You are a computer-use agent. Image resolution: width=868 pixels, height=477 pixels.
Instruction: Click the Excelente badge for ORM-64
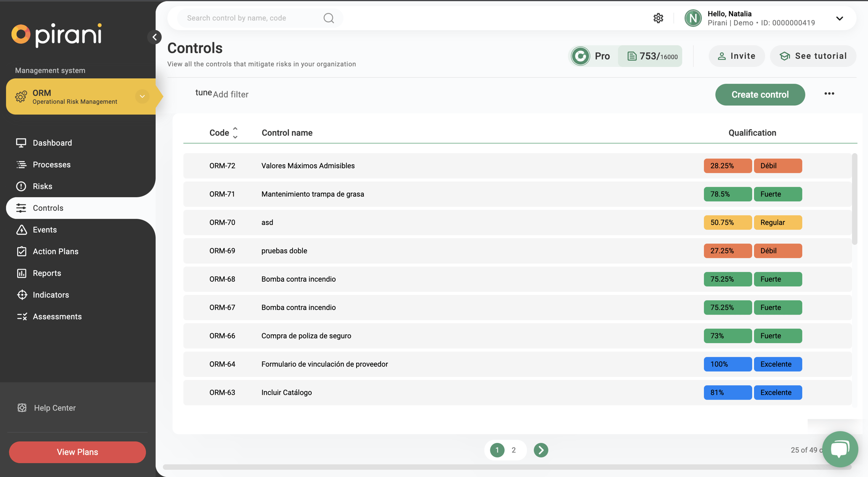click(x=778, y=364)
